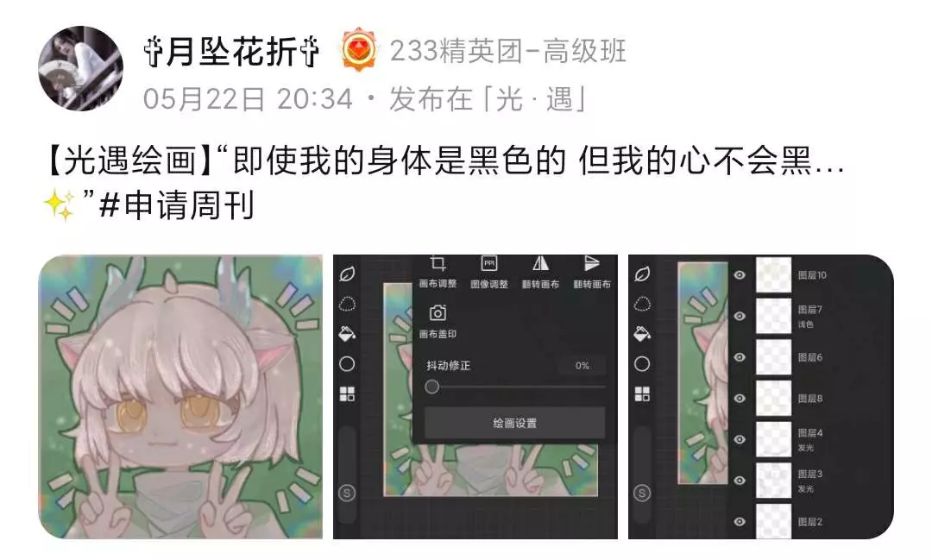This screenshot has width=932, height=560.
Task: Hide layer 图层10 with its eye icon
Action: (x=740, y=275)
